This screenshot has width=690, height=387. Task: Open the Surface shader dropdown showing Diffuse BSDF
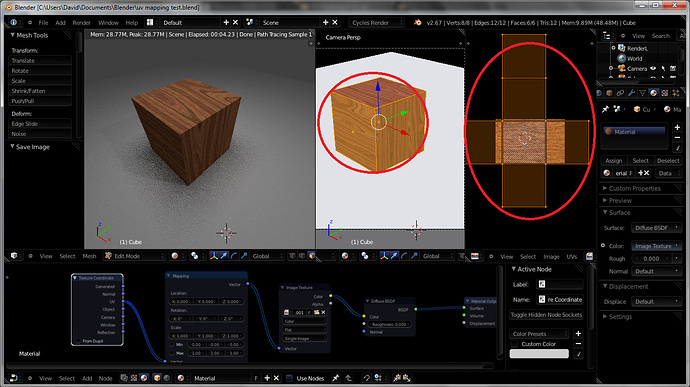pyautogui.click(x=656, y=228)
